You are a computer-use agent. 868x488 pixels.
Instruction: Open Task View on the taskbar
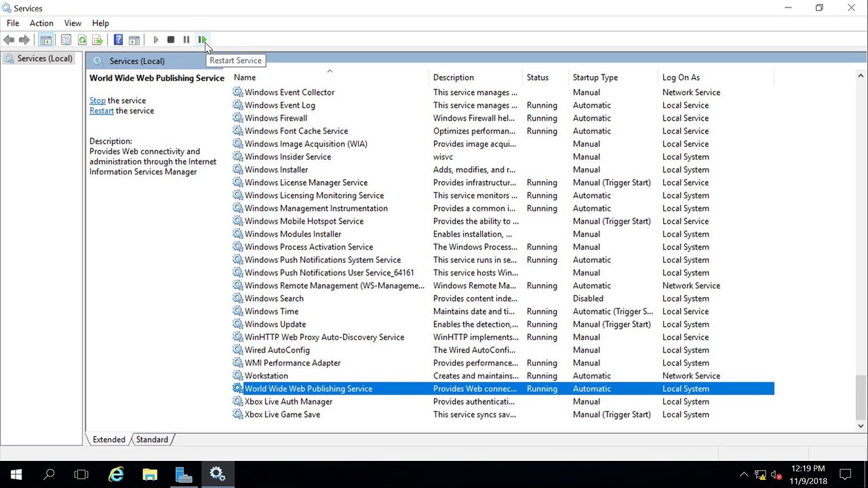pyautogui.click(x=81, y=474)
